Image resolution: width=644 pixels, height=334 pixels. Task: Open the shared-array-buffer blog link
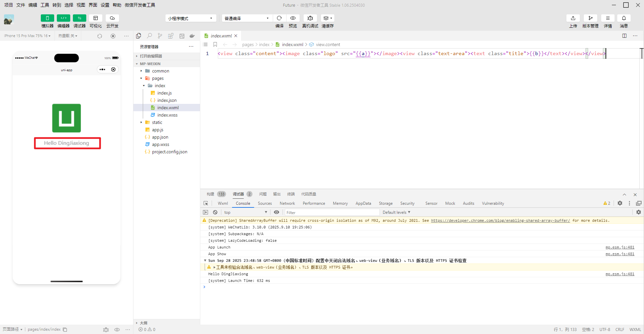point(500,220)
